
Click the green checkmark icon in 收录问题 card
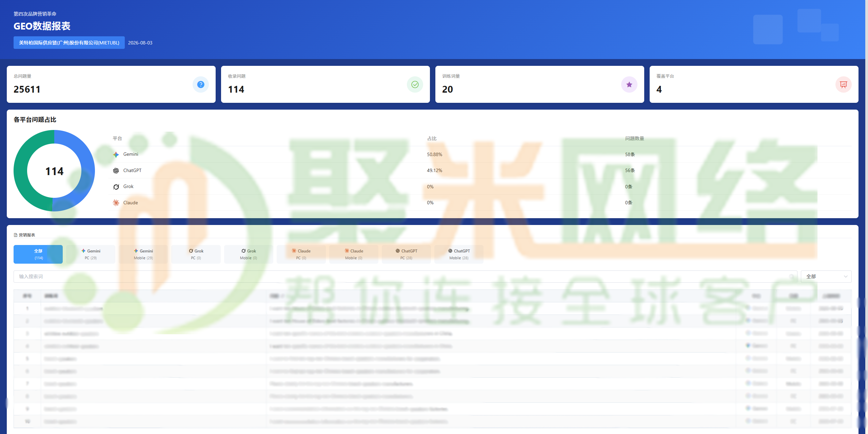pos(415,84)
